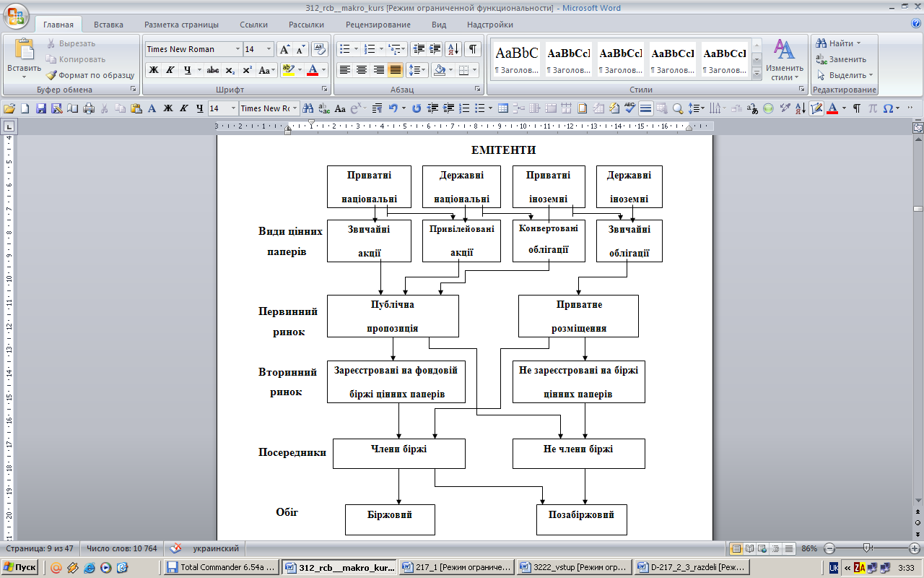Image resolution: width=924 pixels, height=578 pixels.
Task: Toggle Justify alignment in ribbon
Action: click(x=395, y=70)
